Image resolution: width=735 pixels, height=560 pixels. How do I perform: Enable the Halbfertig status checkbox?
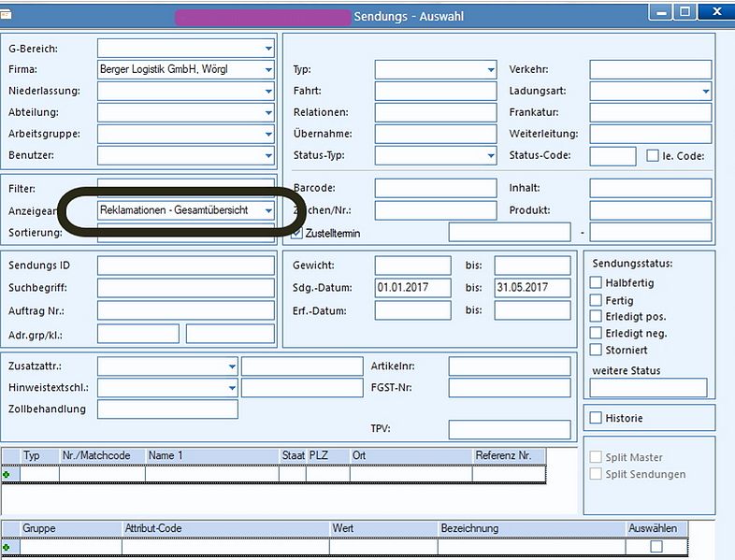(596, 282)
